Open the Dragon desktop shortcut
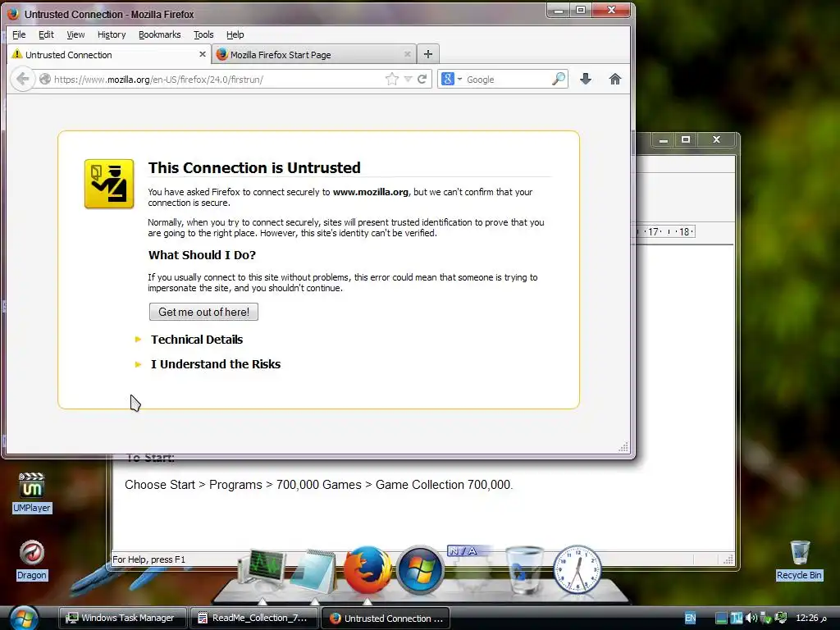The image size is (840, 630). (32, 559)
